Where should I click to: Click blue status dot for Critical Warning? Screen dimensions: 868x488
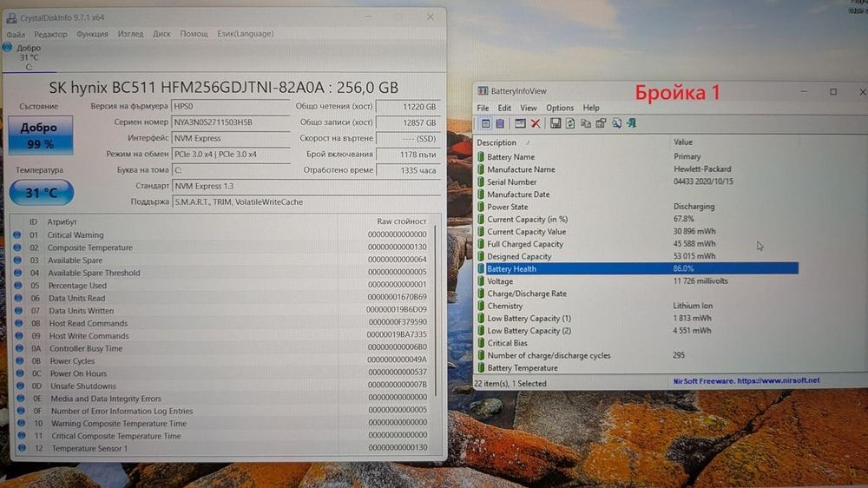click(17, 234)
